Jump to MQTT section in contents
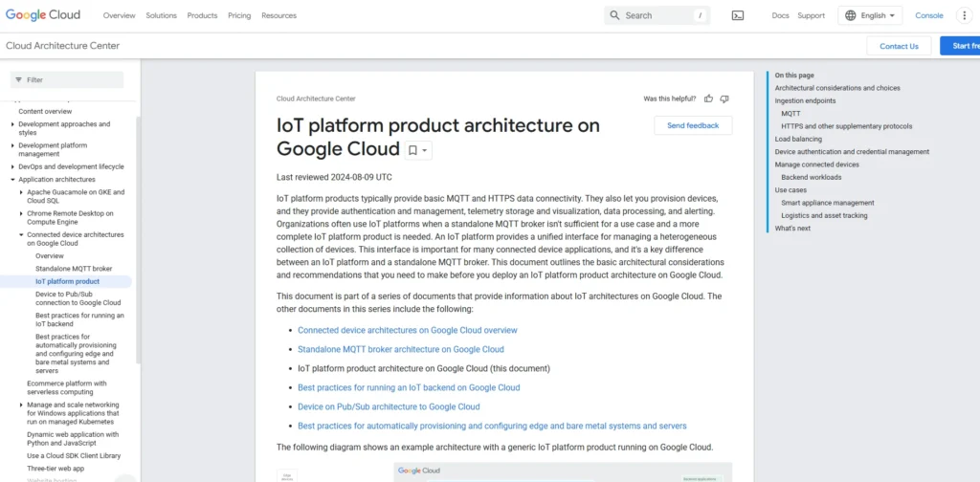Viewport: 980px width, 482px height. pyautogui.click(x=791, y=114)
